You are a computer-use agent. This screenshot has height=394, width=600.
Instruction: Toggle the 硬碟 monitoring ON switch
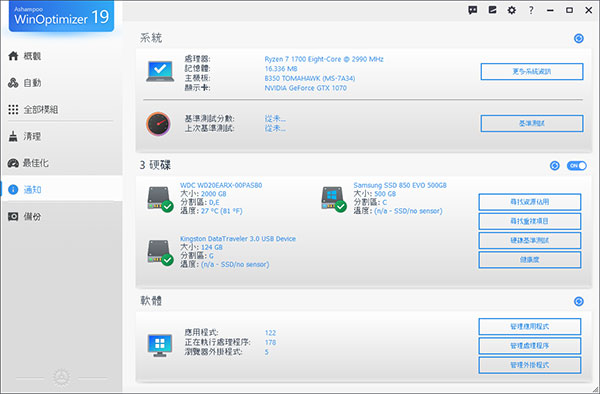coord(576,166)
